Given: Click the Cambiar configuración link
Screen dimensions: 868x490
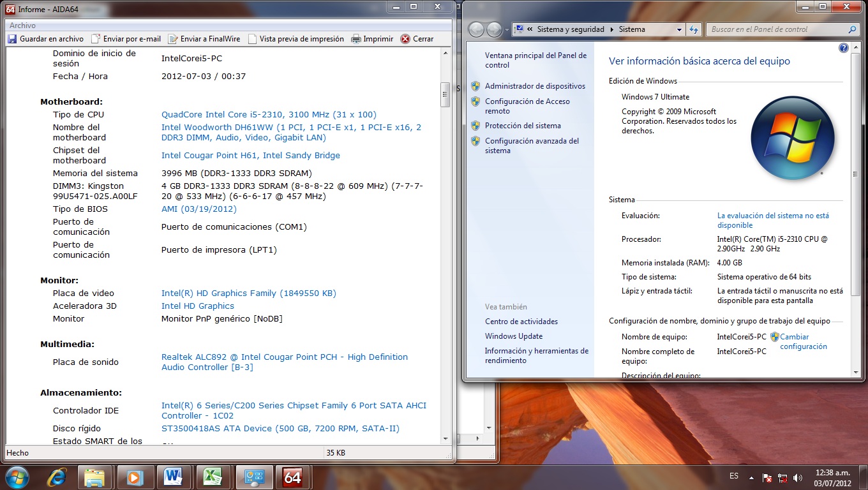Looking at the screenshot, I should [803, 342].
